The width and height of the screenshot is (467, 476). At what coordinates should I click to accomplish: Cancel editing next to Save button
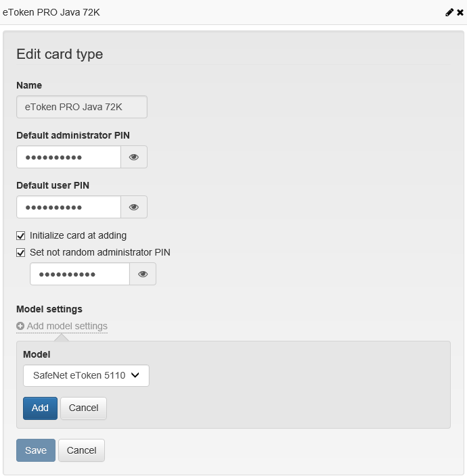pos(81,450)
